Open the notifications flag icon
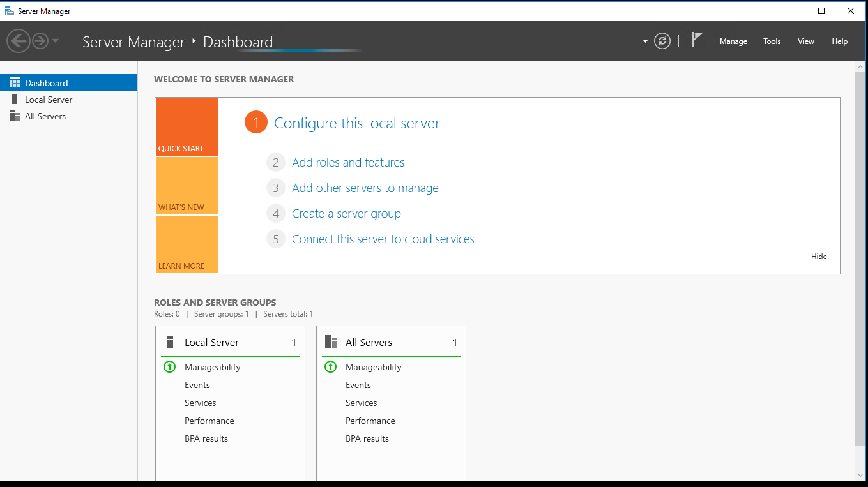Viewport: 868px width, 487px height. (x=697, y=40)
